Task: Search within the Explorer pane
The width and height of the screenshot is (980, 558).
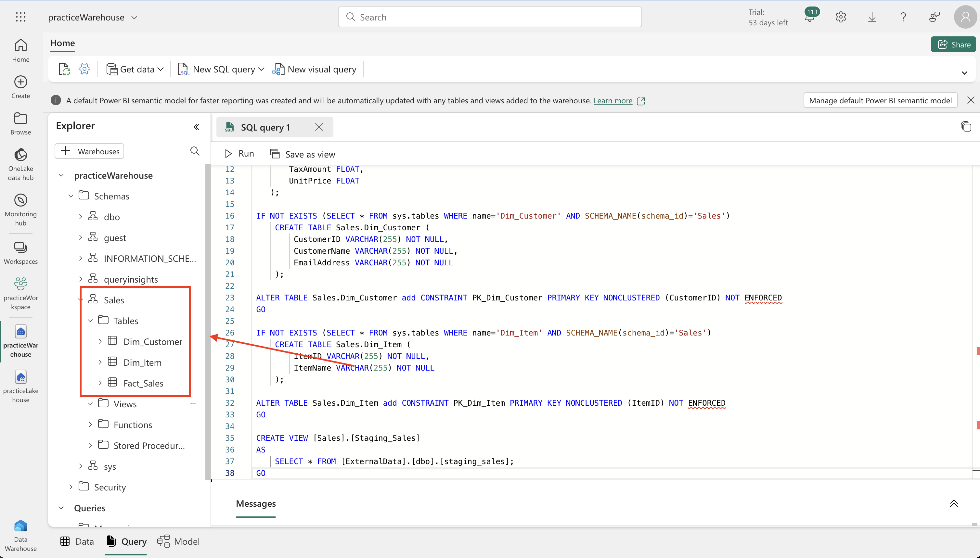Action: coord(195,151)
